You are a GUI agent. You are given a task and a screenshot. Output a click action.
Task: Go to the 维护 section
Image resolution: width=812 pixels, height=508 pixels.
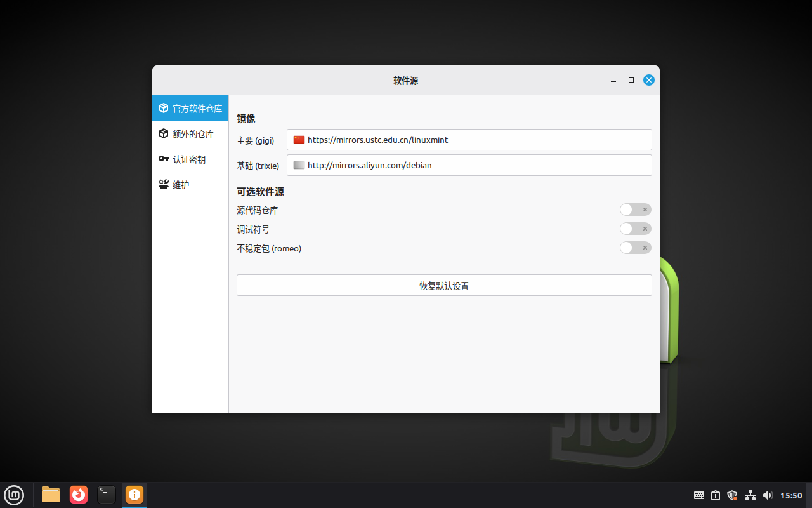(190, 185)
